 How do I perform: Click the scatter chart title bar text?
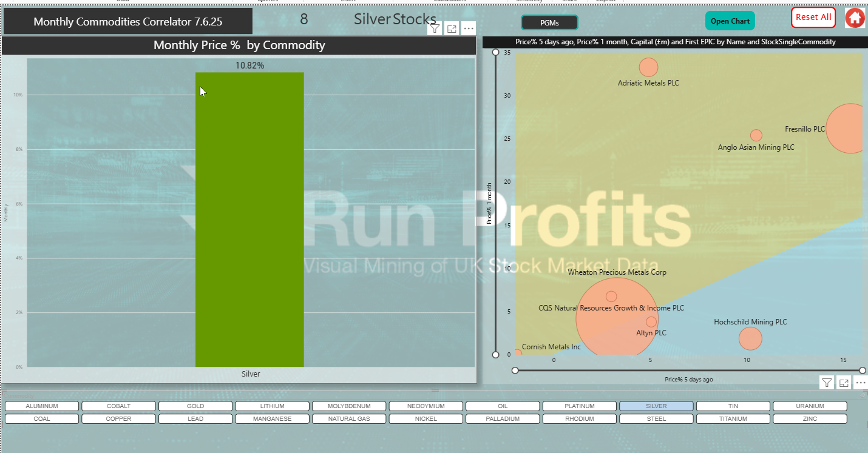676,42
